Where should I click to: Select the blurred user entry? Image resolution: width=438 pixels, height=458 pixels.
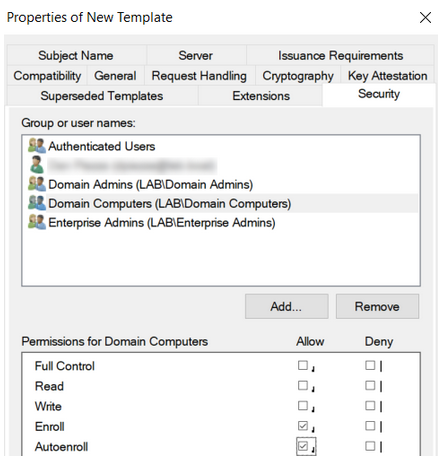pyautogui.click(x=132, y=165)
